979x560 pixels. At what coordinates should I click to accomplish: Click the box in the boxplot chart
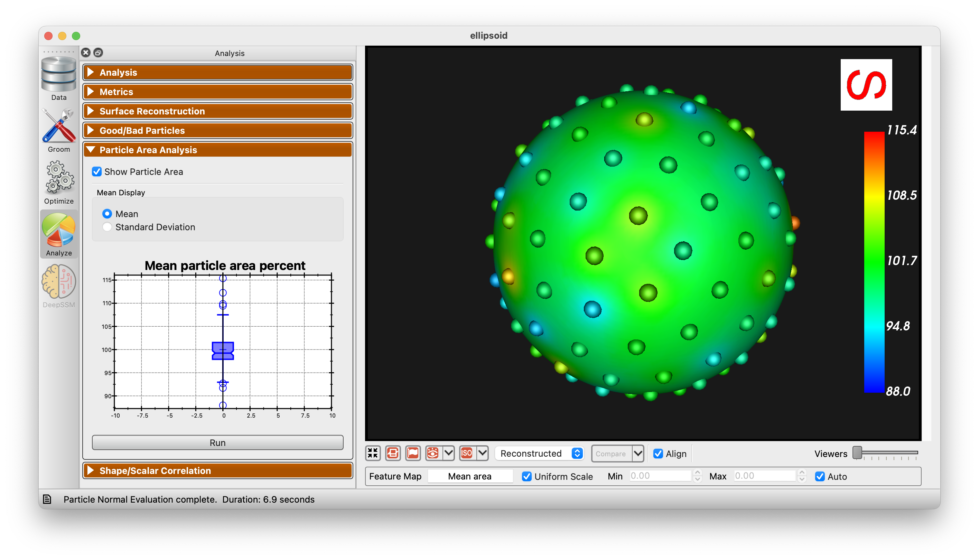pyautogui.click(x=223, y=351)
